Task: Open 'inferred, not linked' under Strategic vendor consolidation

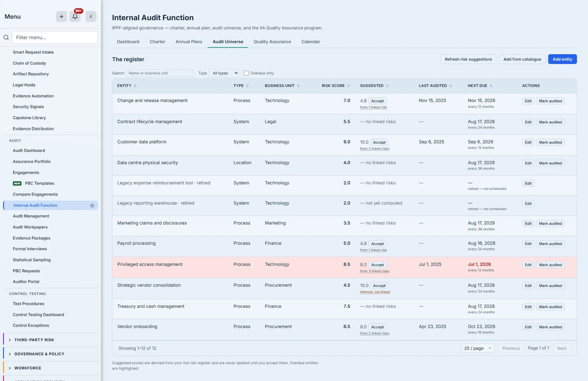Action: click(375, 292)
